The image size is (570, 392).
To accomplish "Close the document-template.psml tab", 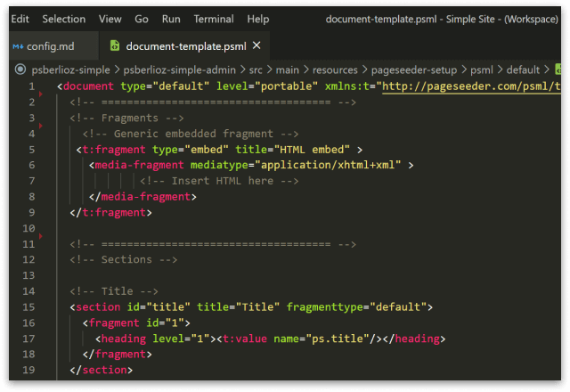I will [x=257, y=45].
